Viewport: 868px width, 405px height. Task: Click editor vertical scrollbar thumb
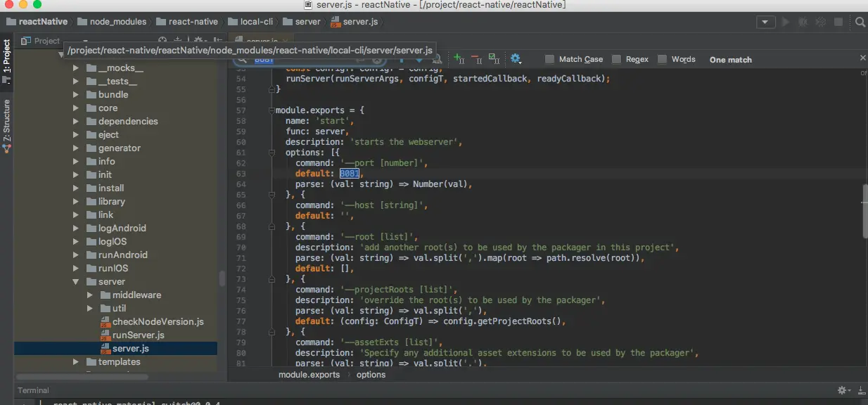click(864, 210)
